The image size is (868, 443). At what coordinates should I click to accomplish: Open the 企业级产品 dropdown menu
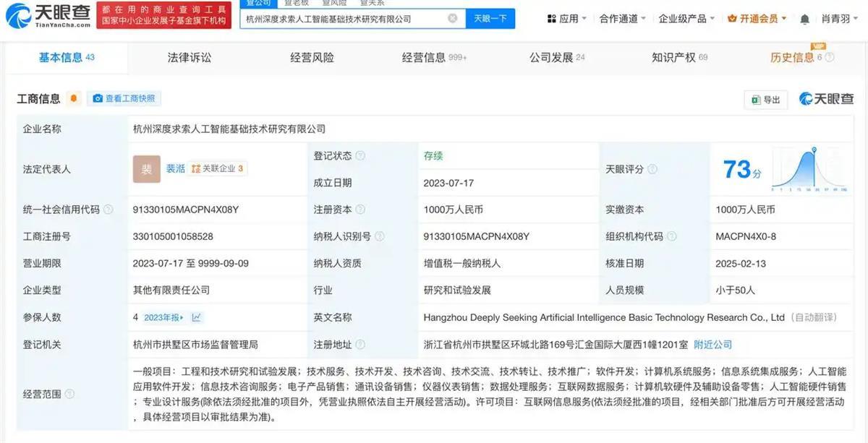pos(682,18)
